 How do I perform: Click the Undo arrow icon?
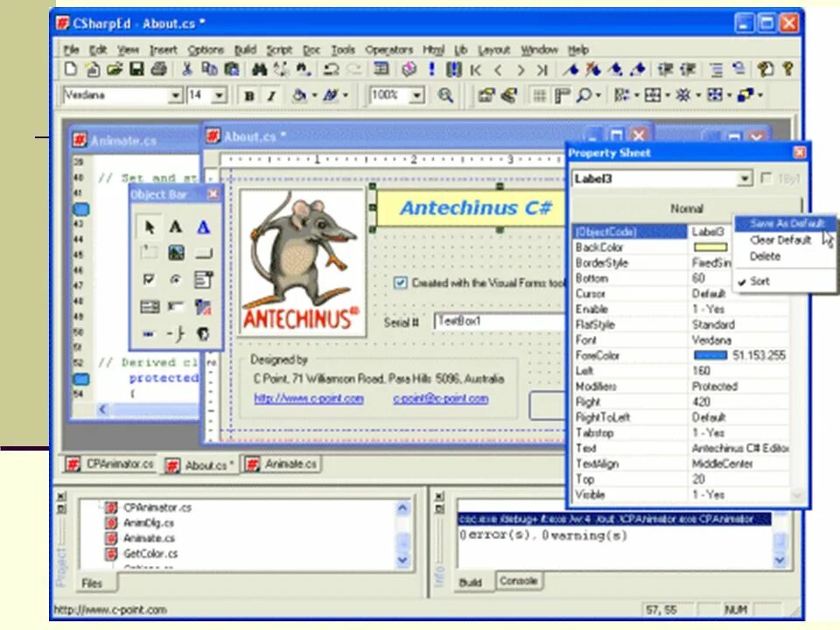coord(331,69)
